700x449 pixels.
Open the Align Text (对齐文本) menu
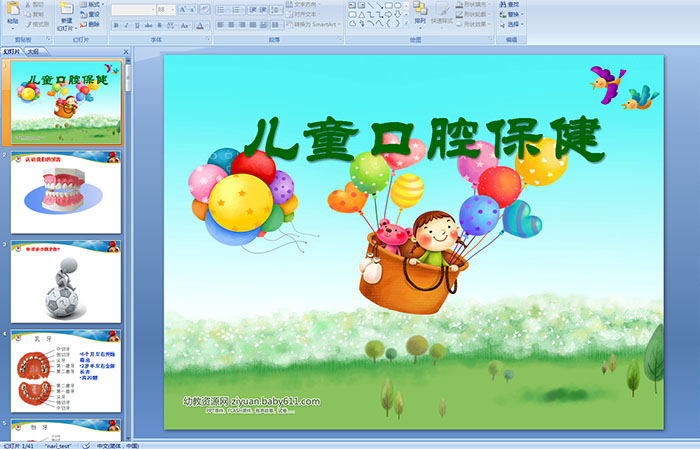pos(303,14)
